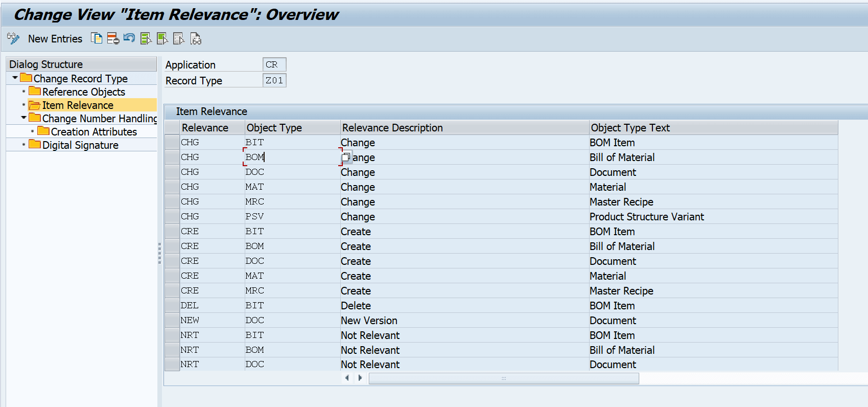Viewport: 868px width, 407px height.
Task: Click the DEL relevance cell
Action: tap(212, 305)
